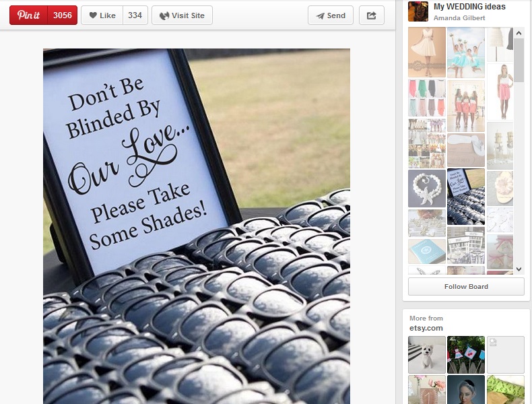532x404 pixels.
Task: Click the 3056 pin count
Action: pos(62,15)
